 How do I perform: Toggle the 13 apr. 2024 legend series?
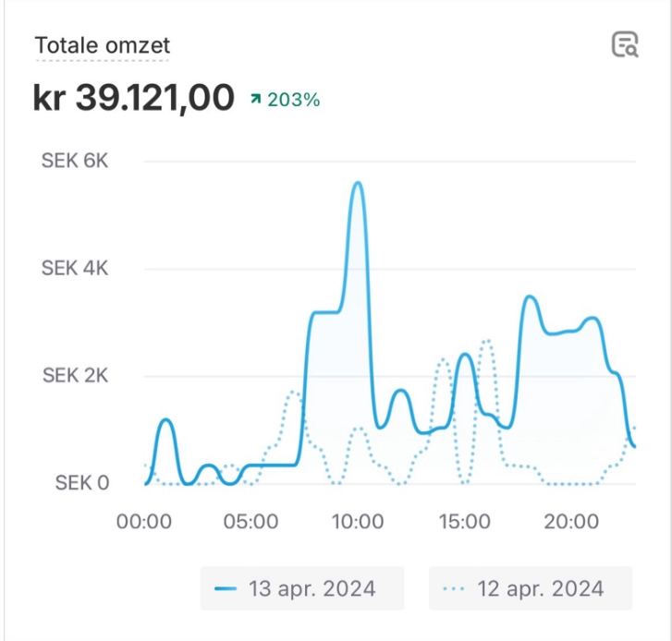coord(302,588)
